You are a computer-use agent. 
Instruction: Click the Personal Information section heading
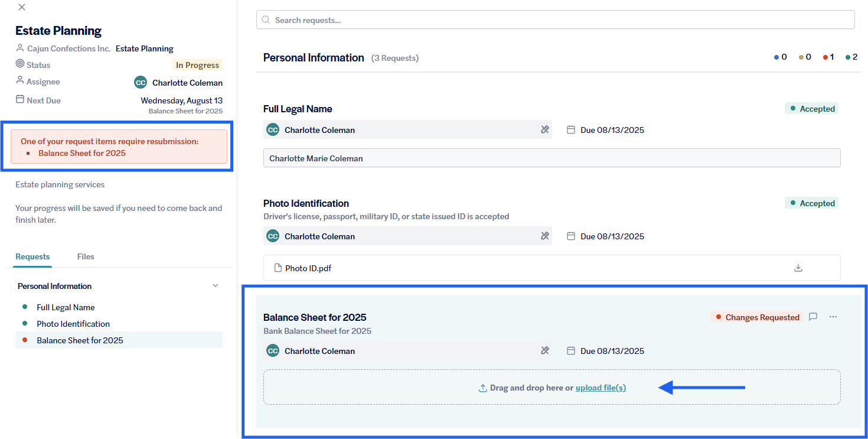[314, 57]
